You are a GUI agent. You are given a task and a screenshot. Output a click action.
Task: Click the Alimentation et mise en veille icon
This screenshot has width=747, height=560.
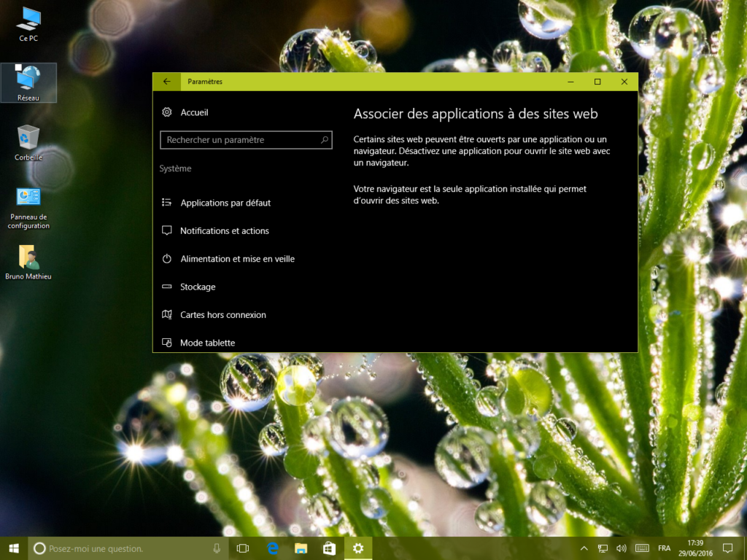coord(167,259)
